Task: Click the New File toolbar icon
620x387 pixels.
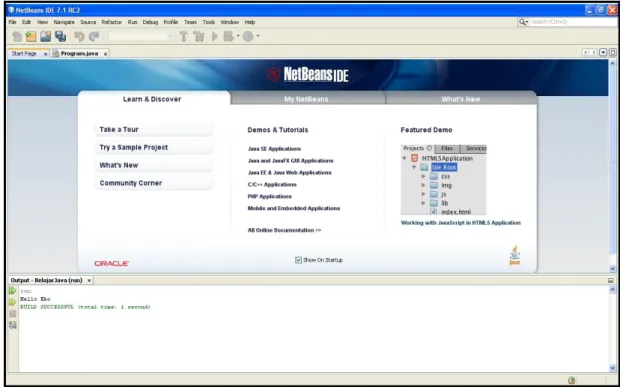Action: coord(17,36)
